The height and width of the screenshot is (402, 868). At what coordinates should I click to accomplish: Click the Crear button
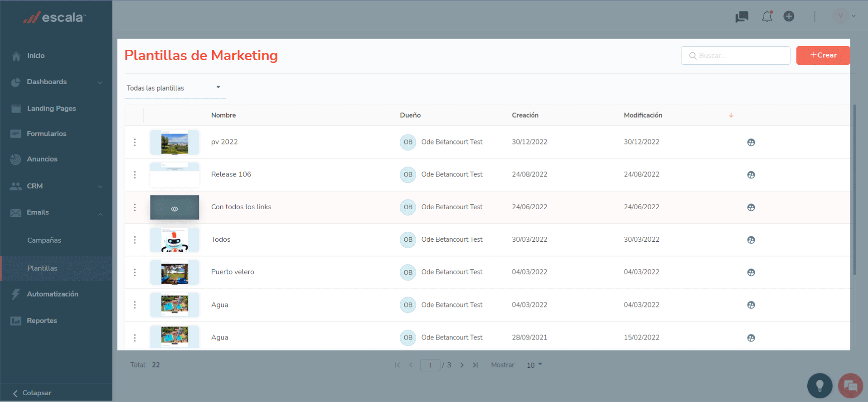click(823, 55)
